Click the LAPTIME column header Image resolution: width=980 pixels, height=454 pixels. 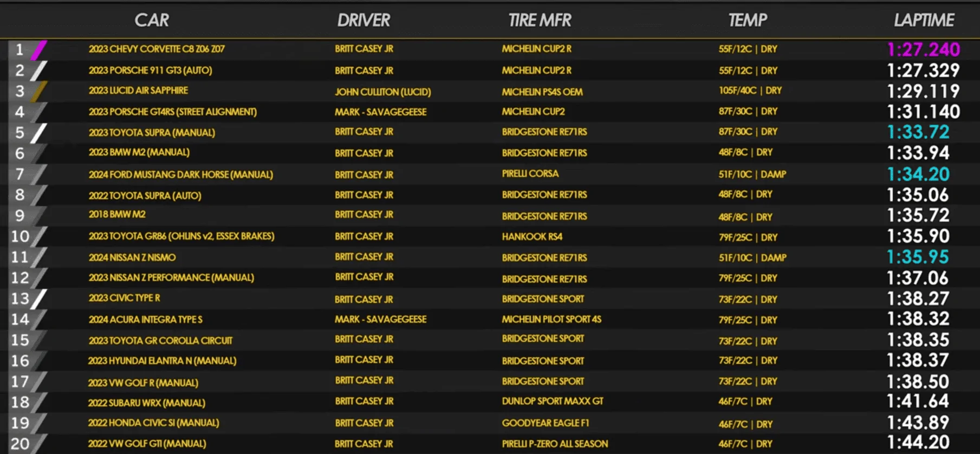pyautogui.click(x=924, y=20)
